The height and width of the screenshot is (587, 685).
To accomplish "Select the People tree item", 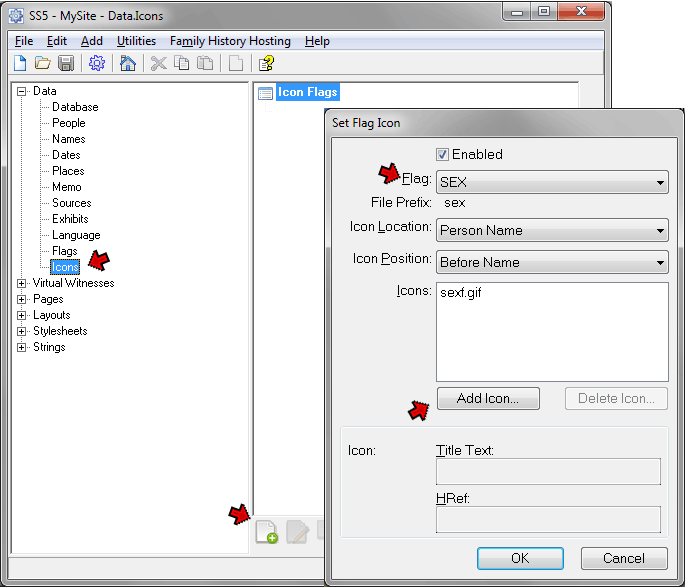I will pyautogui.click(x=69, y=123).
